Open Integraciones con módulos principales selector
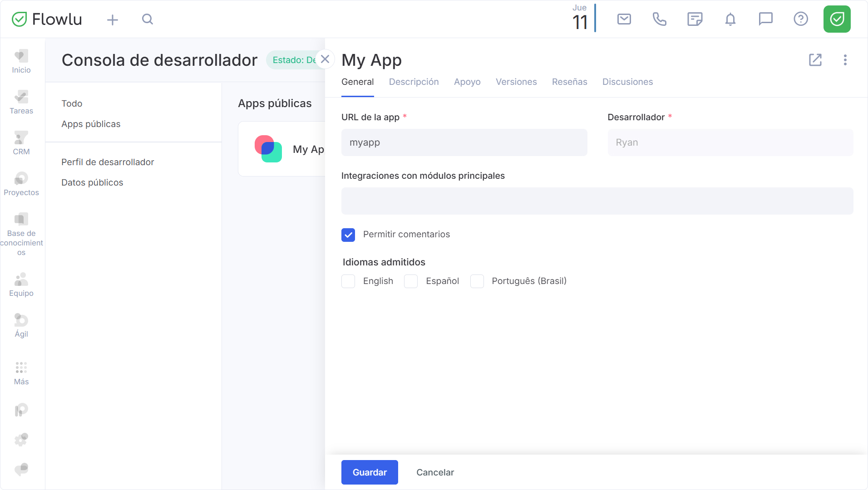 597,201
